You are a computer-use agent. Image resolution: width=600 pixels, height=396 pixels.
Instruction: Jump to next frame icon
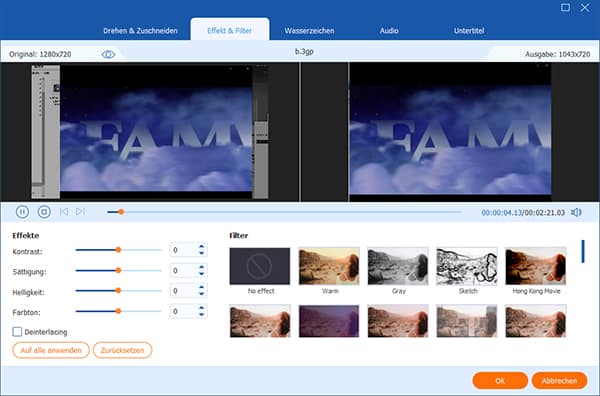point(80,212)
